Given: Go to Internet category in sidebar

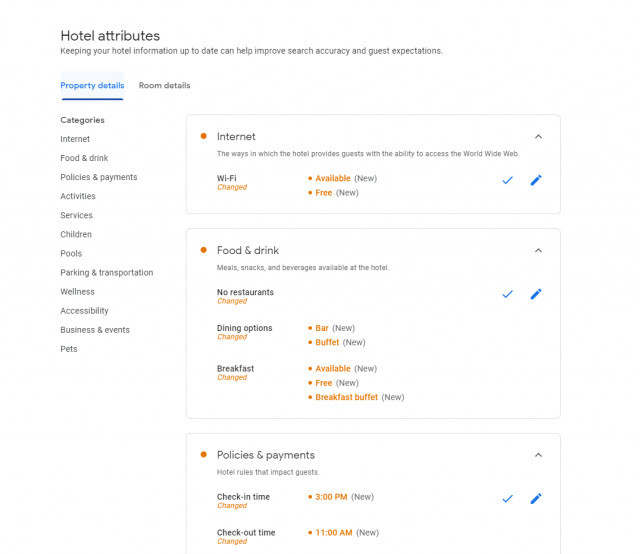Looking at the screenshot, I should click(75, 139).
